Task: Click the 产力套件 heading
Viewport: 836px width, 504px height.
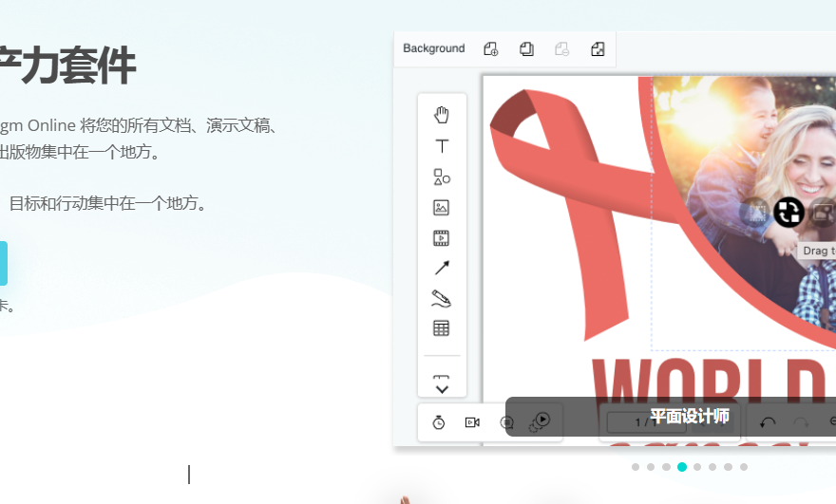Action: pyautogui.click(x=66, y=65)
